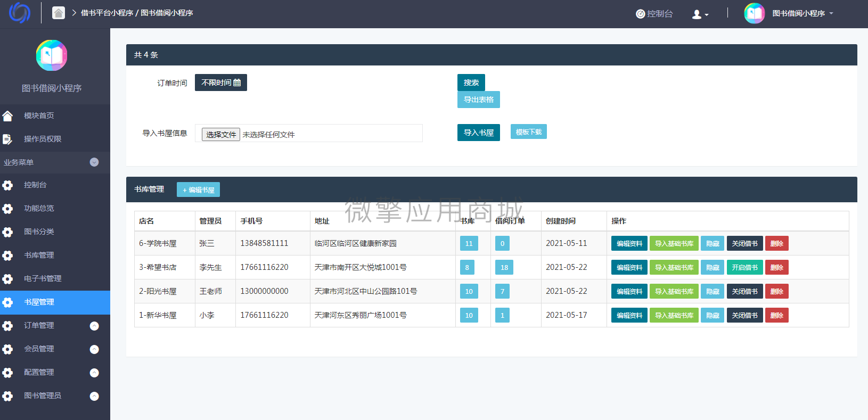The height and width of the screenshot is (420, 868).
Task: Click 关闭借书 for 2-阳光书屋
Action: point(745,291)
